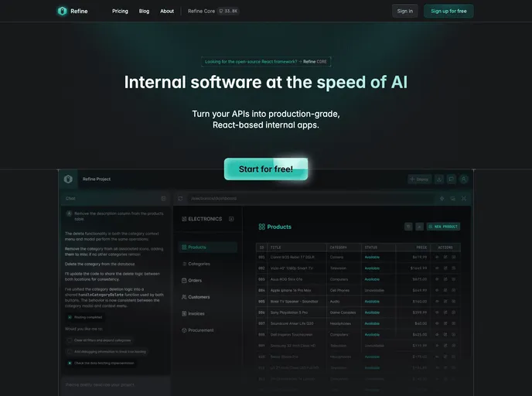Click the New Product button
Viewport: 532px width, 396px height.
point(444,227)
